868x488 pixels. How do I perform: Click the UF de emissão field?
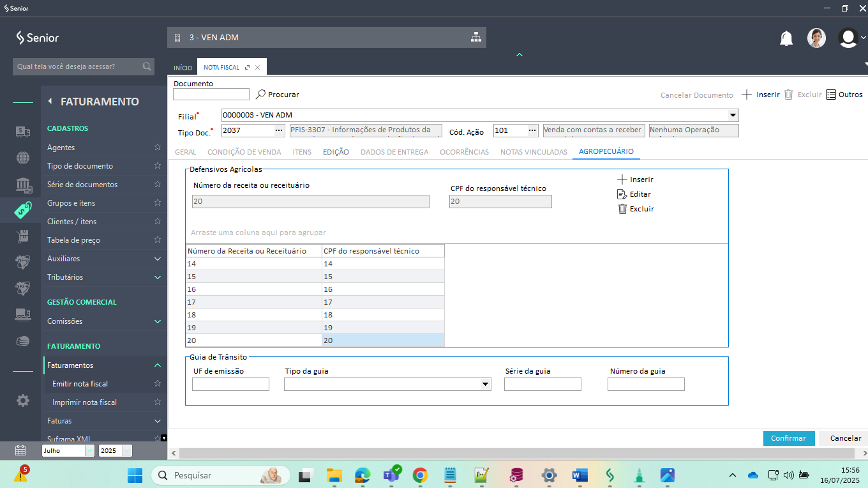(x=230, y=384)
